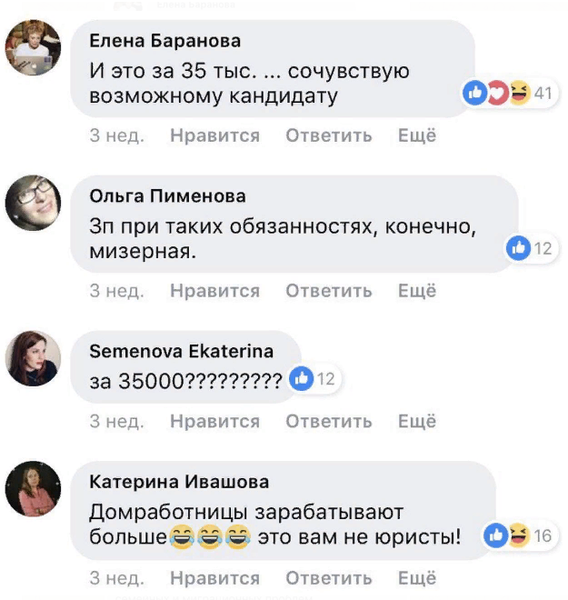Open Ольга Пименова's avatar
The image size is (568, 600).
point(33,203)
